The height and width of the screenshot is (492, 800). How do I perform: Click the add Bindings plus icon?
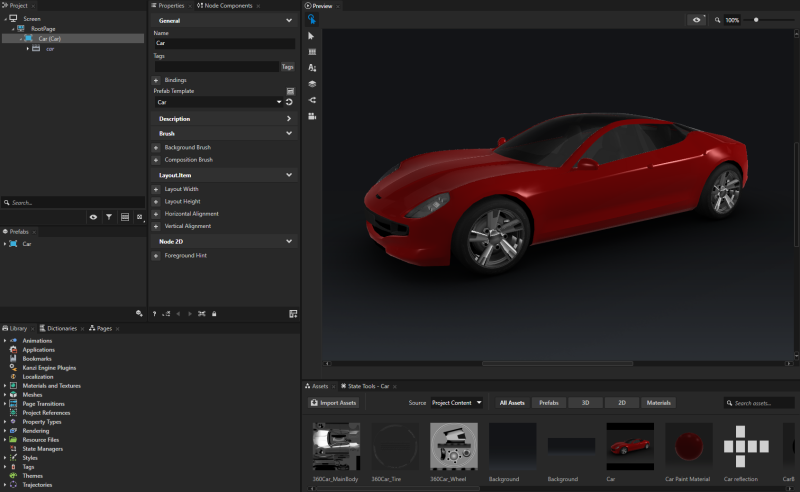click(x=156, y=80)
